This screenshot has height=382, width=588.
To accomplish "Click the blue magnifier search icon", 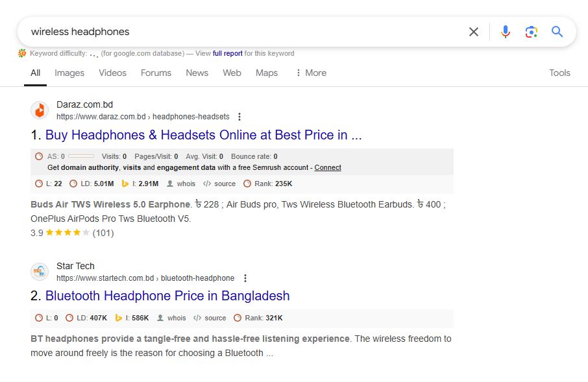I will click(557, 32).
